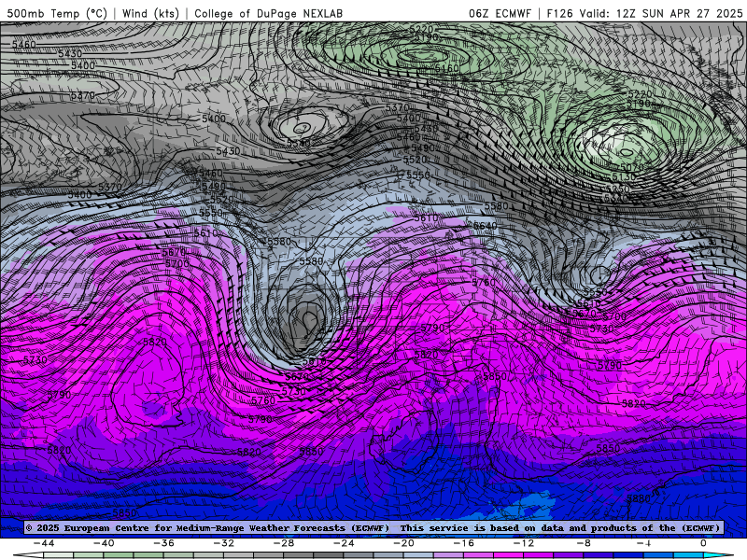Click the "06Z ECMWF" model run label

500,13
